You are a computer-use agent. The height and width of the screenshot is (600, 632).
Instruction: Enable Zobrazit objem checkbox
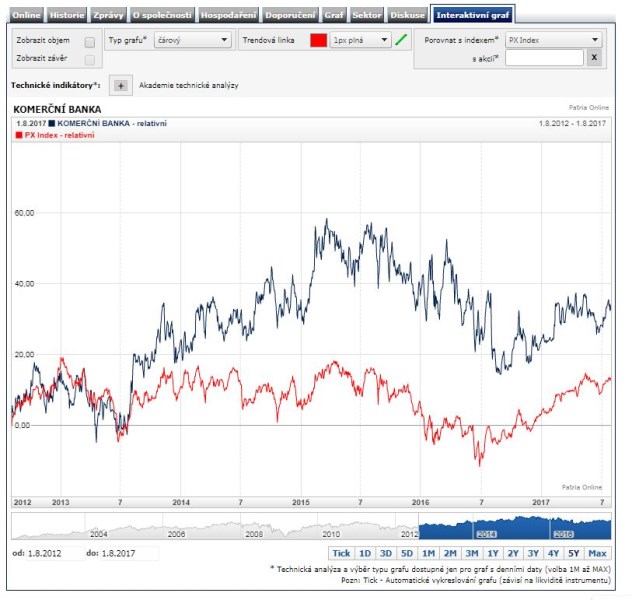point(90,42)
